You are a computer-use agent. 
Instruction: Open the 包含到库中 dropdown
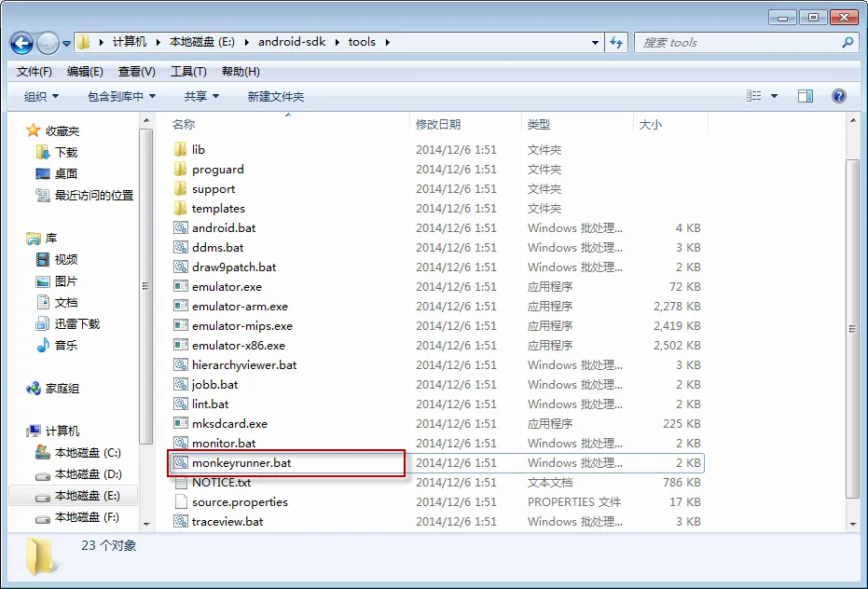121,96
